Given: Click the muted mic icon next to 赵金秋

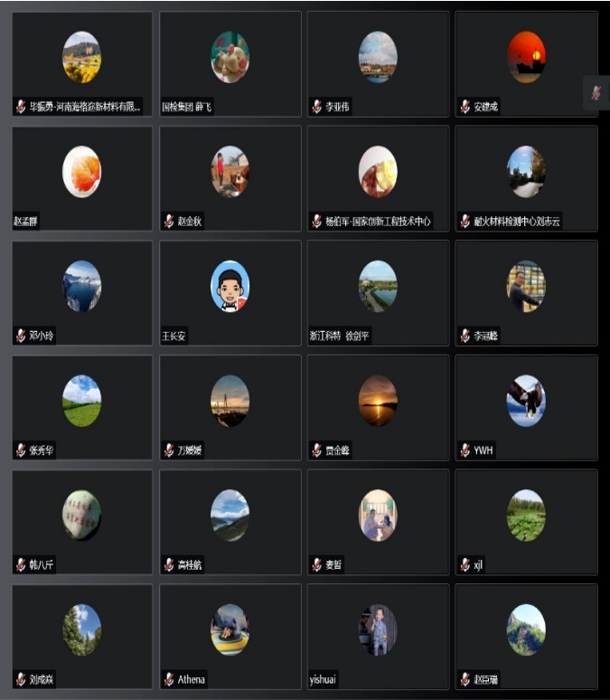Looking at the screenshot, I should [x=169, y=221].
